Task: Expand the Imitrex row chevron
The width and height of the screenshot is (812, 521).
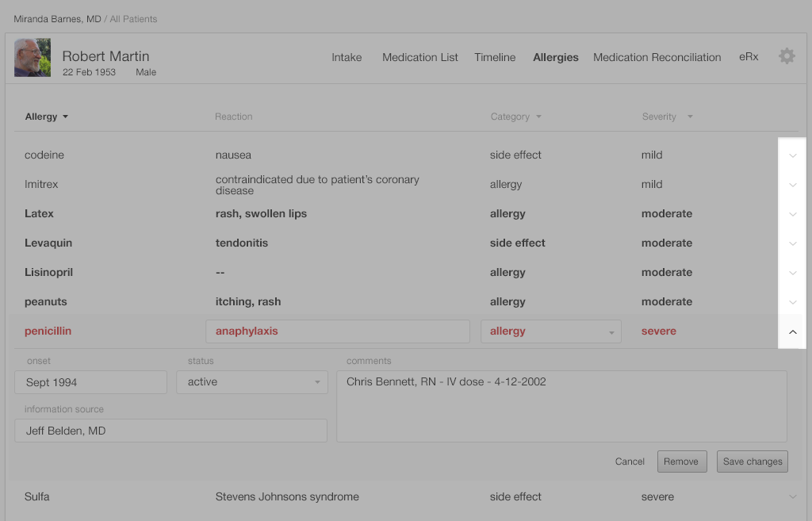Action: point(792,185)
